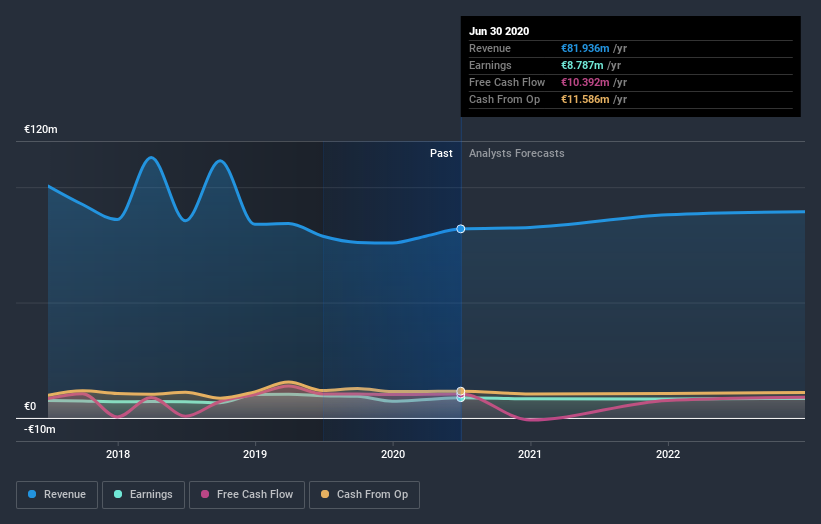Click the €81.936m revenue value
Viewport: 821px width, 524px height.
(x=585, y=48)
